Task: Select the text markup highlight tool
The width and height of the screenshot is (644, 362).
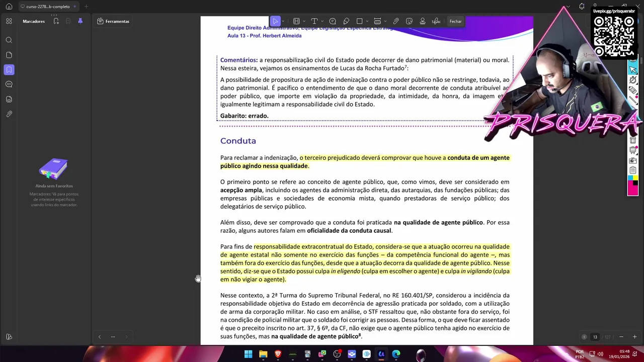Action: (x=296, y=21)
